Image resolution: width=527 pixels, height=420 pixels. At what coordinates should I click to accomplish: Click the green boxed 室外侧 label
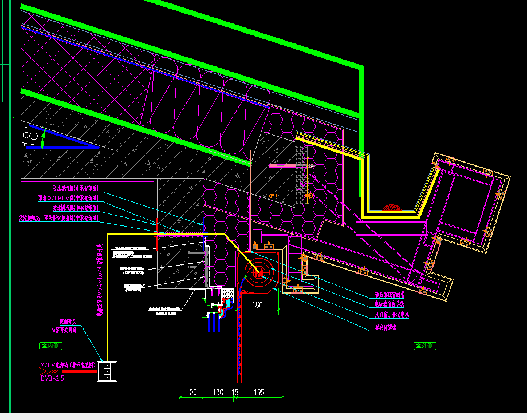(425, 346)
